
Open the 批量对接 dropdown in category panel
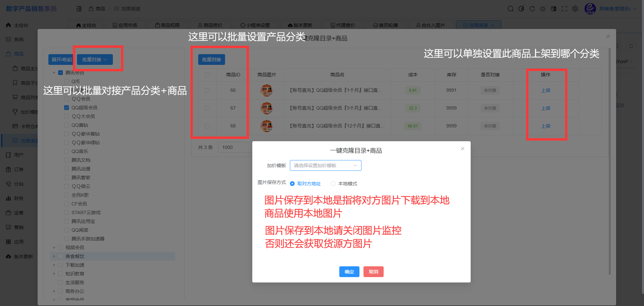95,60
